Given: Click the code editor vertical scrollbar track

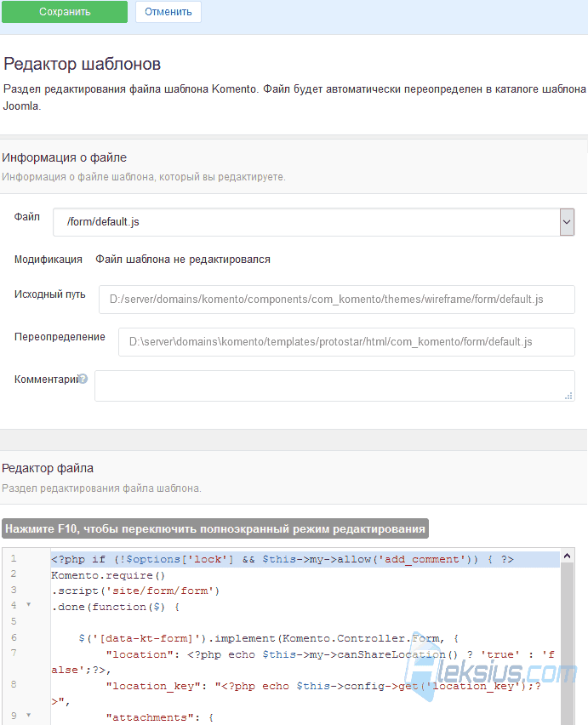Looking at the screenshot, I should tap(568, 643).
